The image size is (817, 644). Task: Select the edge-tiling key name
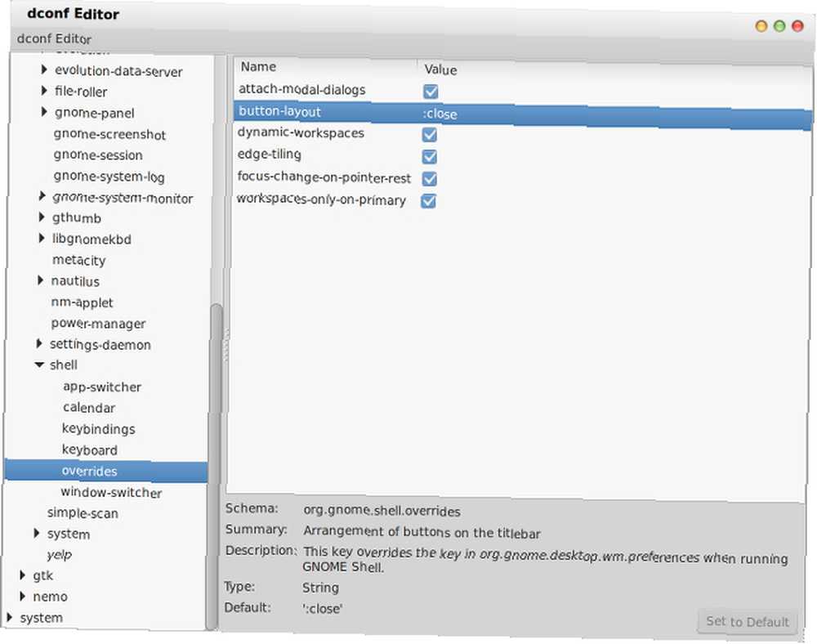[269, 154]
